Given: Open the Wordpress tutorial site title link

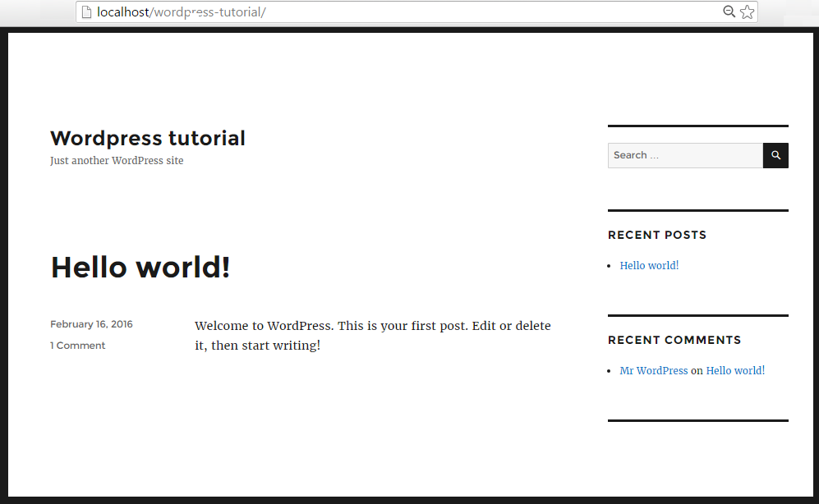Looking at the screenshot, I should tap(148, 138).
